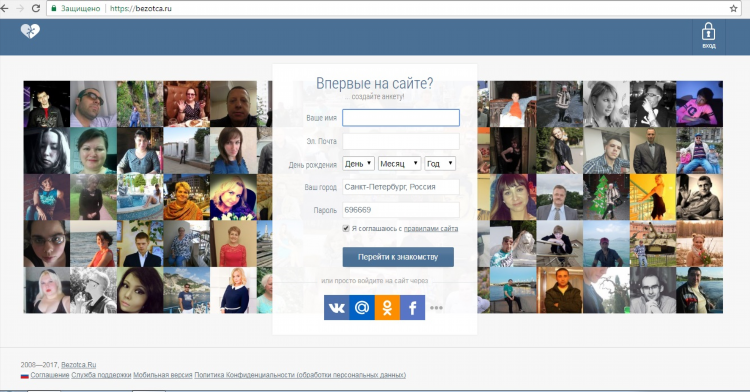750x392 pixels.
Task: Reload the page with the browser refresh icon
Action: tap(35, 8)
